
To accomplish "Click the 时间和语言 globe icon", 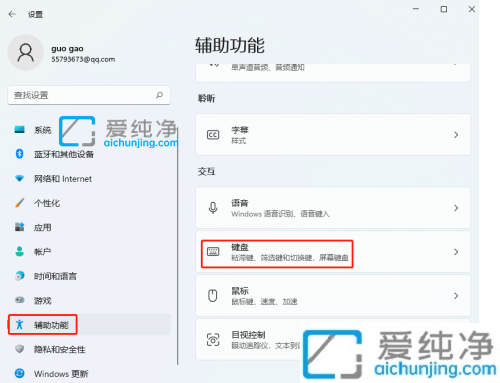I will click(20, 276).
